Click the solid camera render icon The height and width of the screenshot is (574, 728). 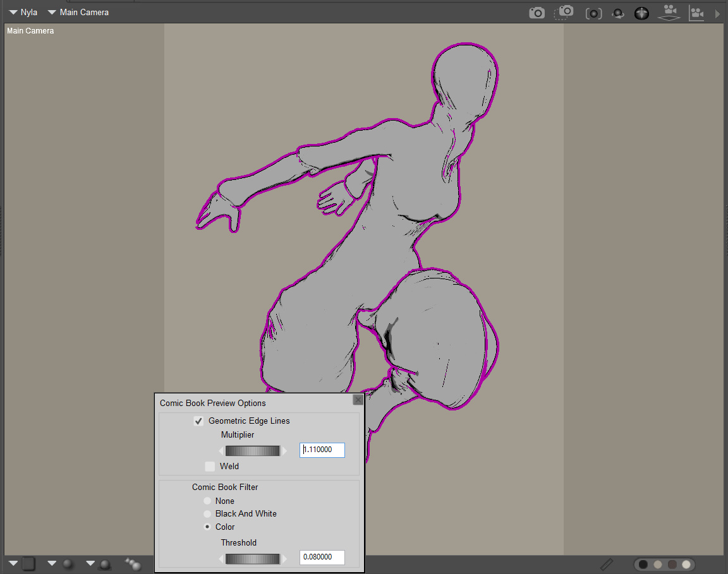coord(537,13)
